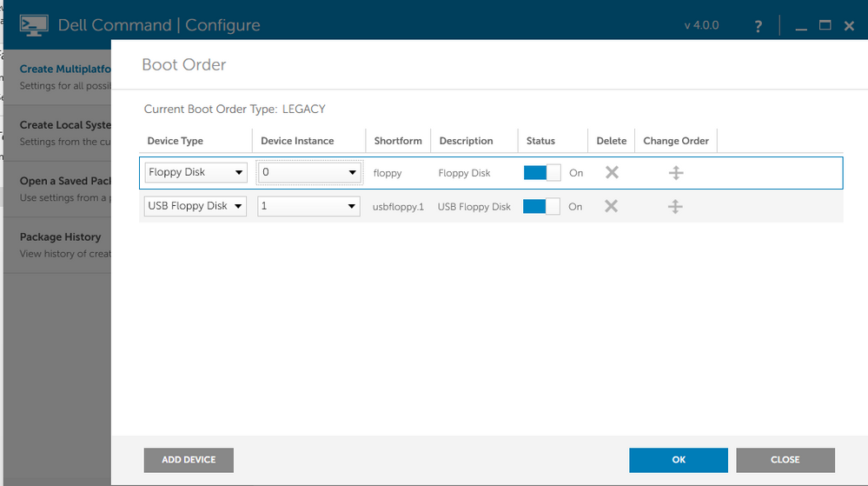Click 'Current Boot Order Type: LEGACY' text
Image resolution: width=868 pixels, height=486 pixels.
pos(235,110)
